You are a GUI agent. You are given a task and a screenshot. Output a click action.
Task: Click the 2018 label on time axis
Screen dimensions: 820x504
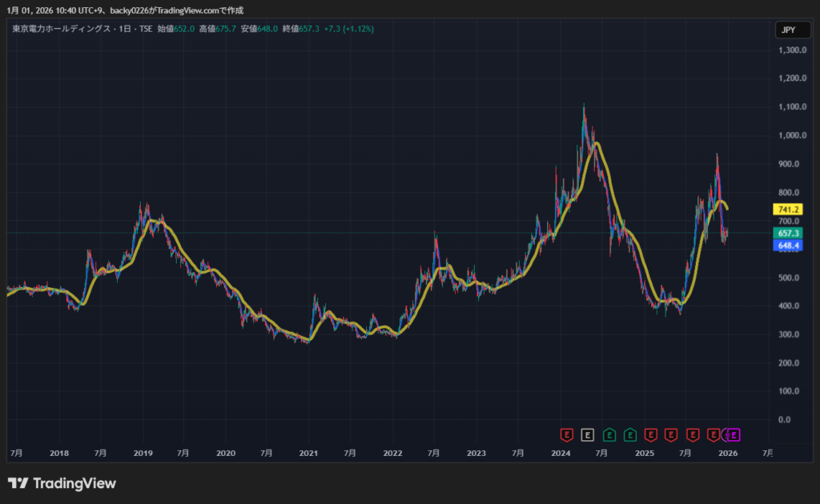[x=58, y=453]
